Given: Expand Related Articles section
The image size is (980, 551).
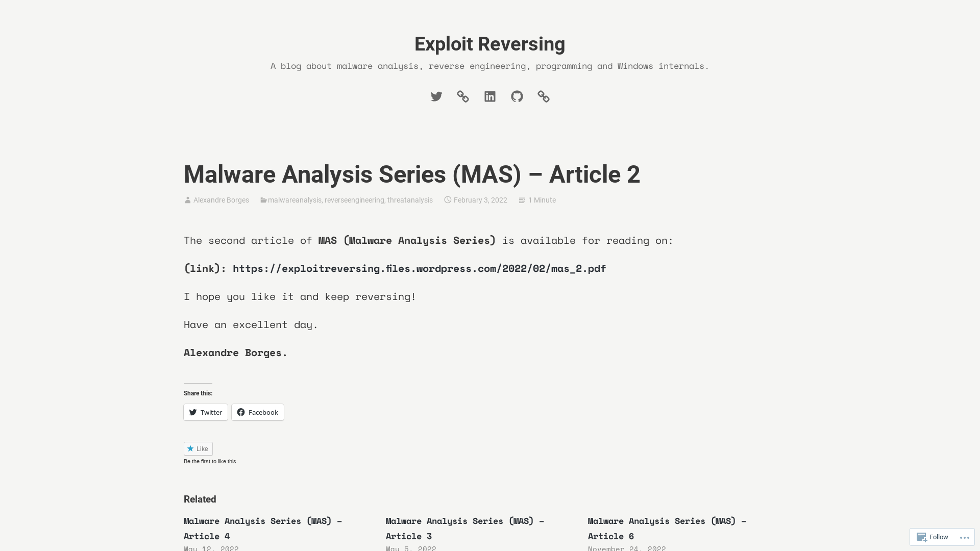Looking at the screenshot, I should [x=200, y=499].
